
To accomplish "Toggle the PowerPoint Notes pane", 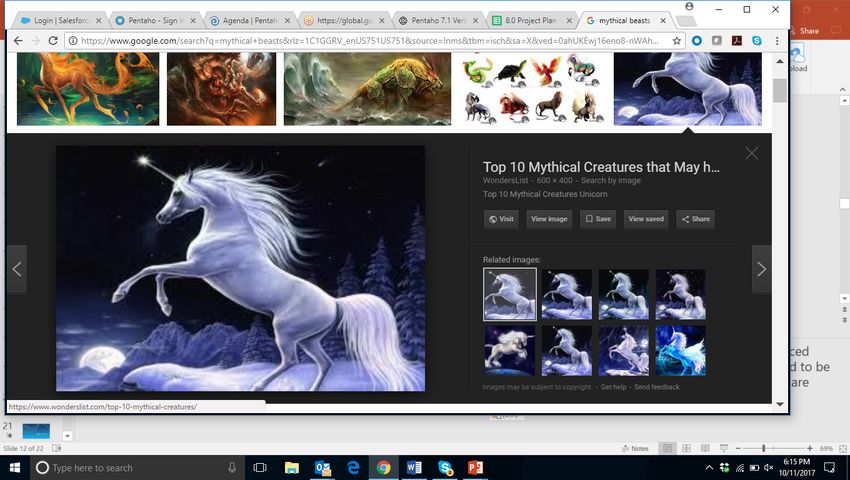I will click(636, 449).
